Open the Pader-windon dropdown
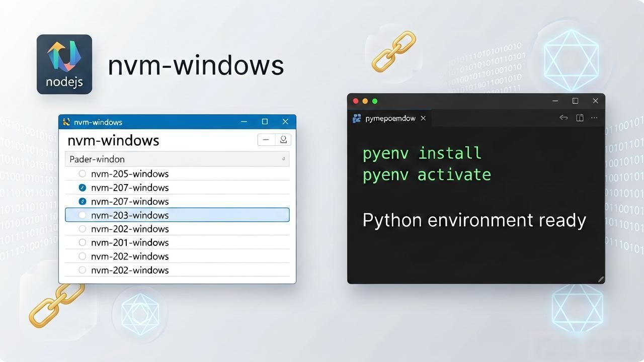The image size is (644, 362). coord(177,159)
